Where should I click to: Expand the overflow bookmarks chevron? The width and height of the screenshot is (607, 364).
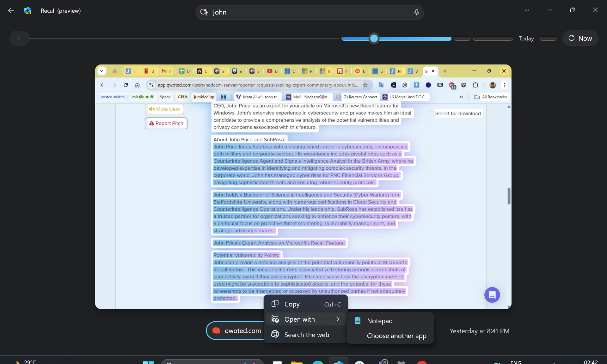[x=461, y=97]
